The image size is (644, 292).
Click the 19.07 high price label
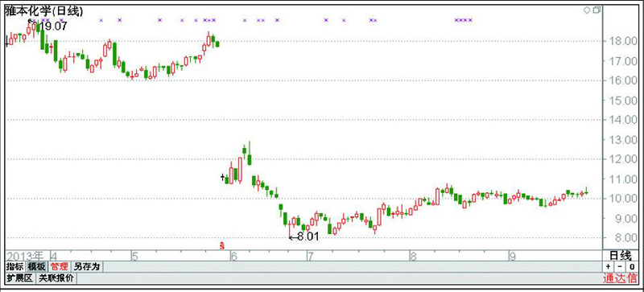(53, 27)
